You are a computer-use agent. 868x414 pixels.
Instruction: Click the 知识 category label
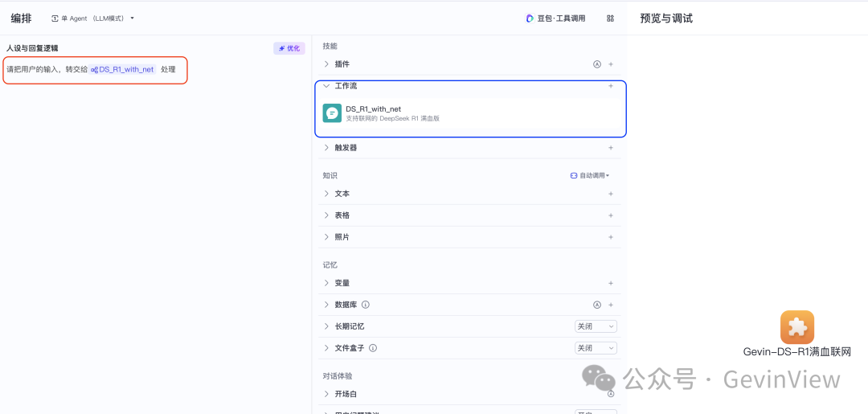[330, 175]
